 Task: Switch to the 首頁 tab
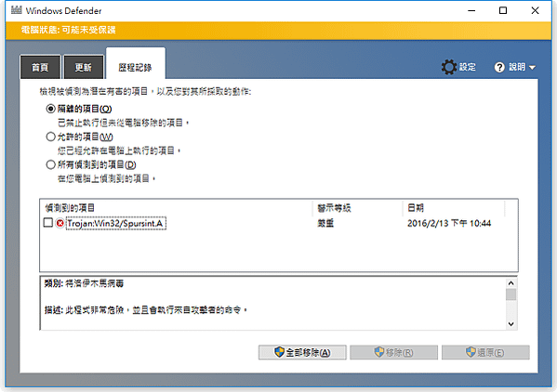point(40,67)
